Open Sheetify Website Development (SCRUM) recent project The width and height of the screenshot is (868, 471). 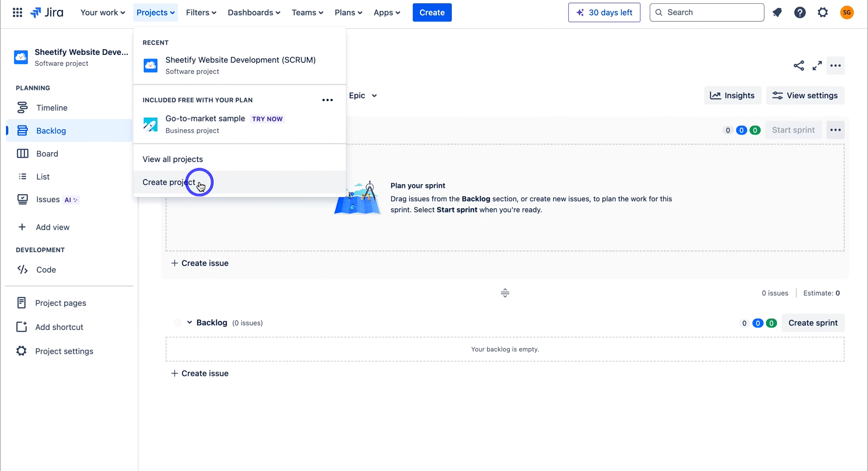[x=239, y=65]
